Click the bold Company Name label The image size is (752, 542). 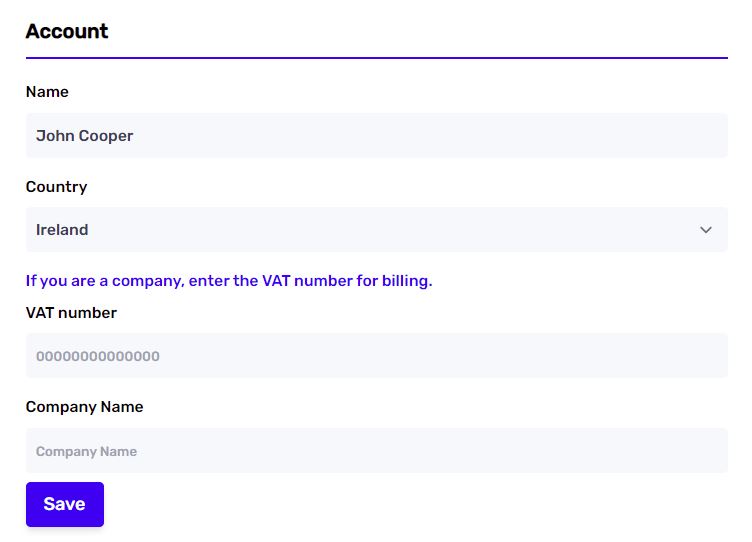point(84,407)
